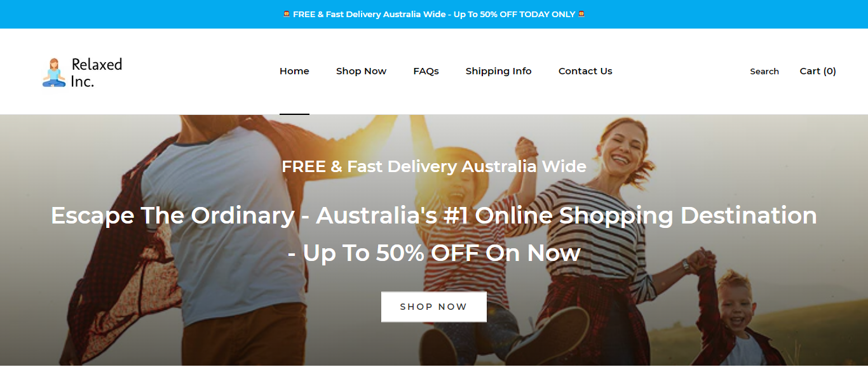This screenshot has width=868, height=367.
Task: Click the siren emoji after TODAY ONLY
Action: tap(581, 14)
